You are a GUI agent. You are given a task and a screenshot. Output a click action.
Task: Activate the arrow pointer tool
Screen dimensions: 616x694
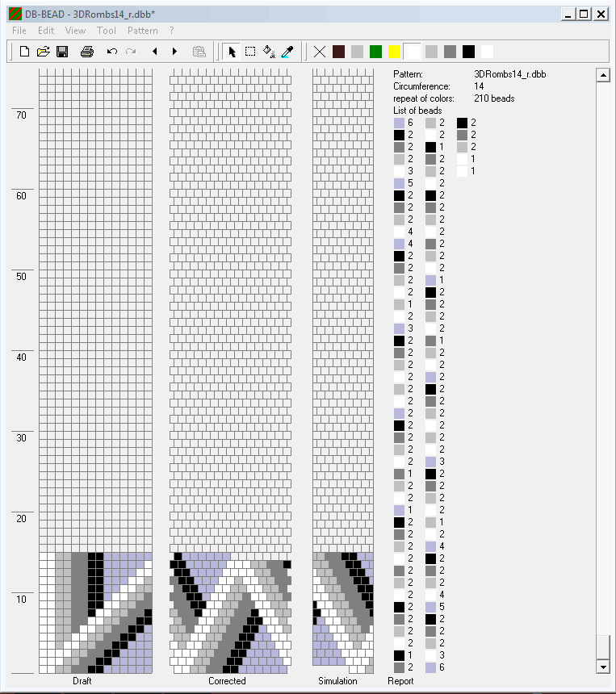point(232,52)
